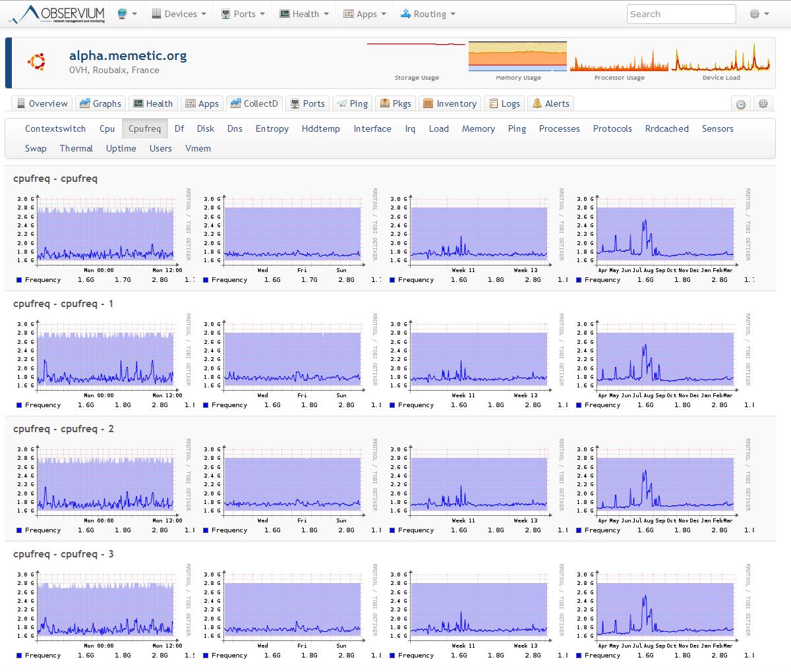
Task: Open the Pkgs tab with package icon
Action: (395, 103)
